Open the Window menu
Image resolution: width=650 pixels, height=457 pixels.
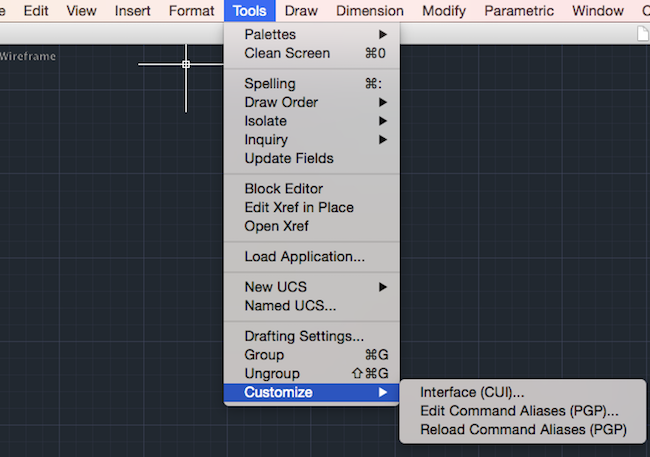point(598,10)
